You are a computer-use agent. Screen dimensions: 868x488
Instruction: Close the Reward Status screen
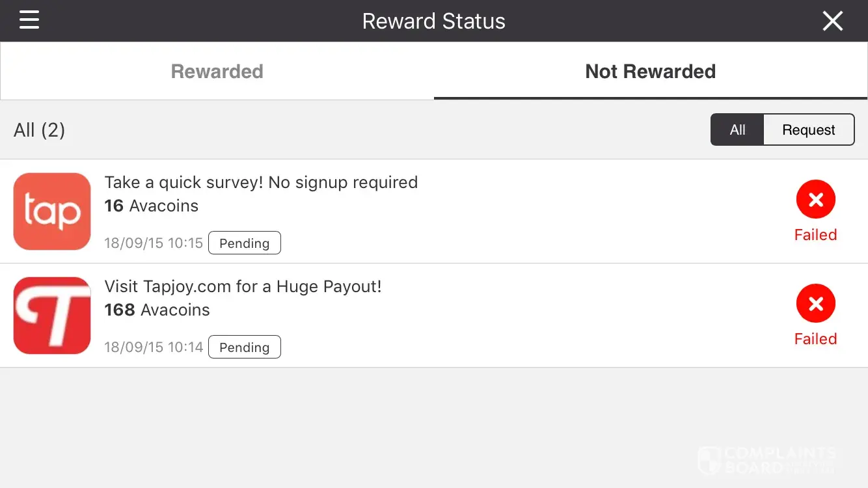[832, 21]
